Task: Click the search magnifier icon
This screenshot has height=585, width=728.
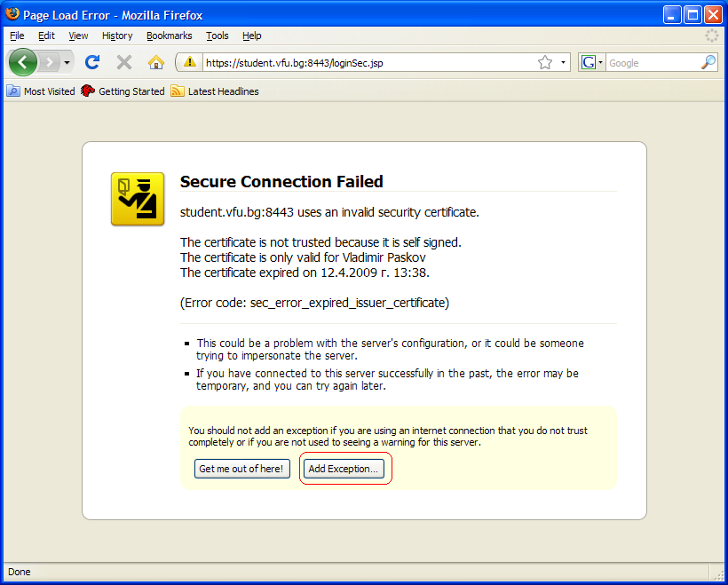Action: pyautogui.click(x=708, y=62)
